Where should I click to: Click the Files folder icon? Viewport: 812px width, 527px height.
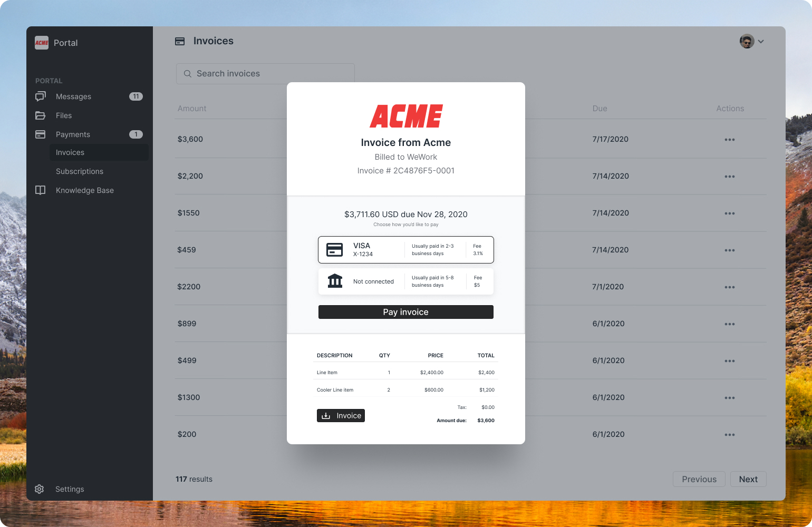(41, 115)
